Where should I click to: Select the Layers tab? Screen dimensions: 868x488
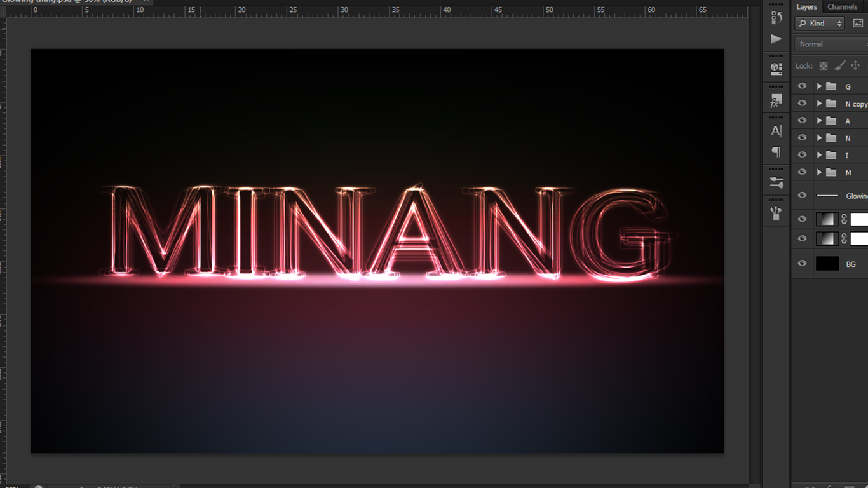[x=806, y=7]
